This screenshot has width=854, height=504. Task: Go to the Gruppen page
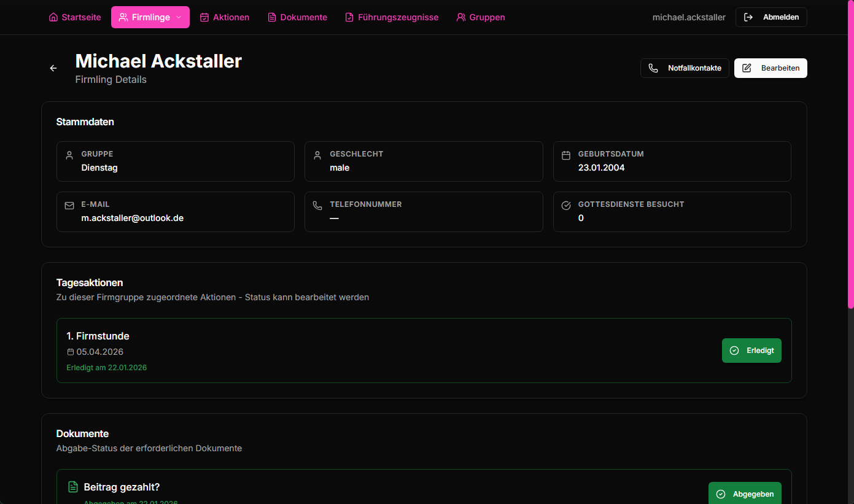(x=487, y=17)
